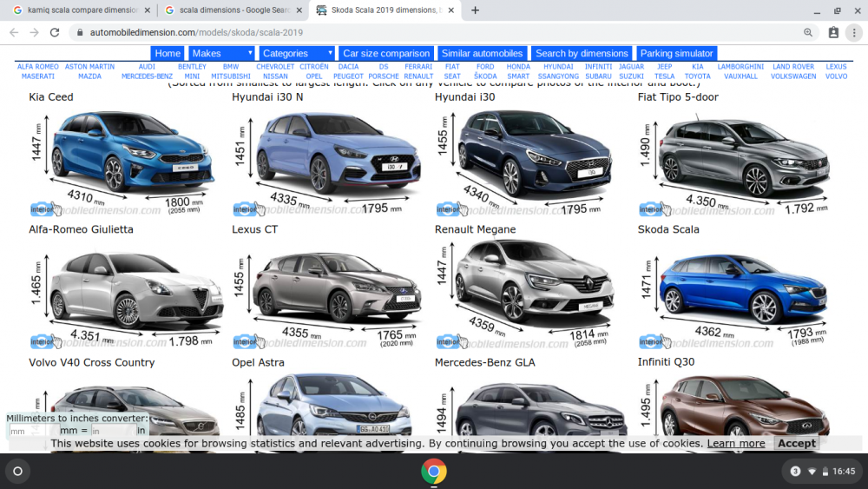Select the Infiniti Q30 car image
The width and height of the screenshot is (868, 489).
click(x=745, y=406)
